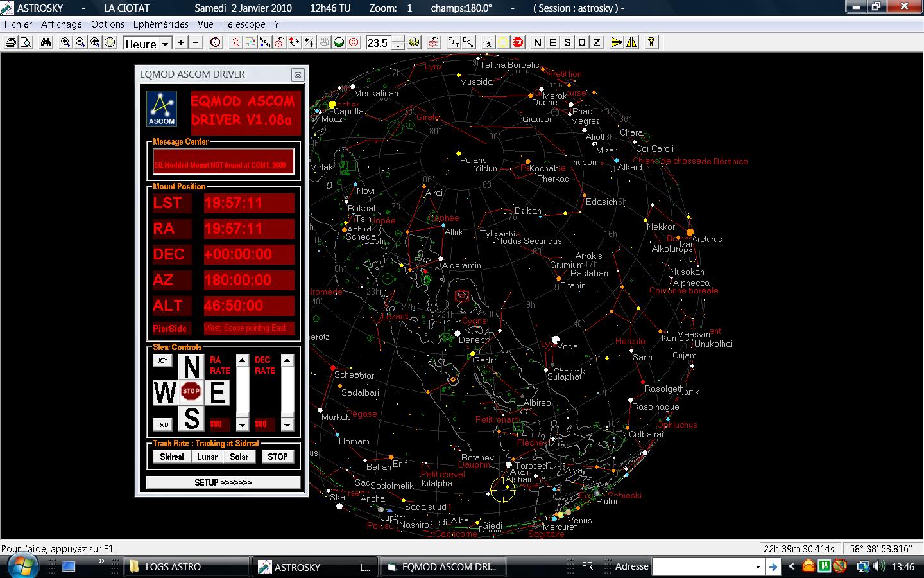Zoom out with the magnifier minus icon
Viewport: 924px width, 578px height.
click(x=80, y=42)
